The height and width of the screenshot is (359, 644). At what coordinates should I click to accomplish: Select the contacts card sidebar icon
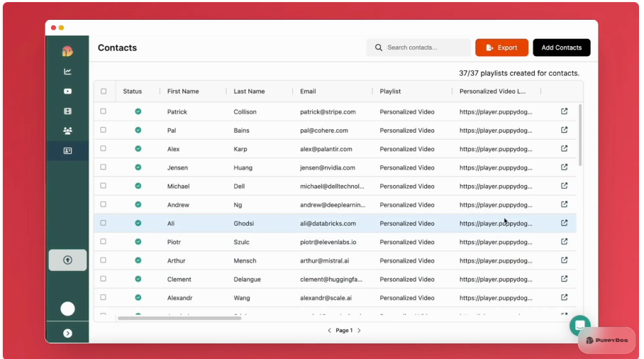click(x=67, y=150)
